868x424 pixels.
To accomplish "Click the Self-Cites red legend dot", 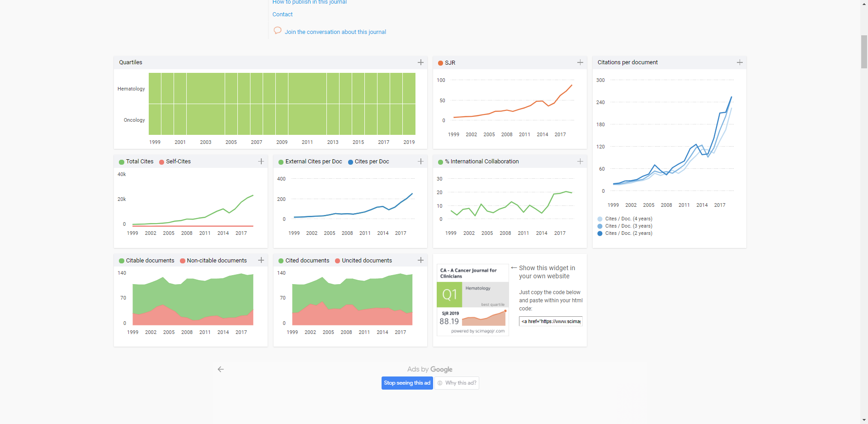I will click(161, 162).
